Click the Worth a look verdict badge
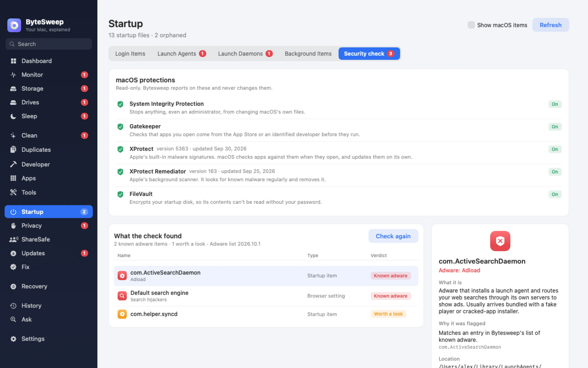Screen dimensions: 588x368 [388, 314]
